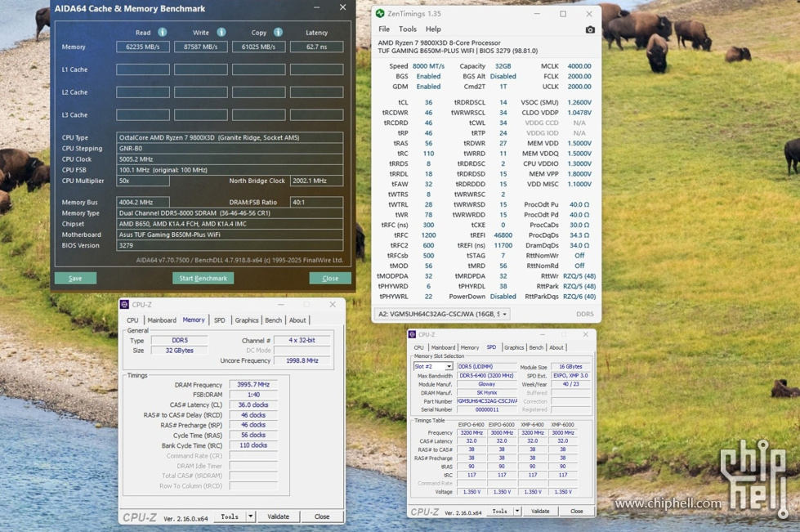Open Bench tab in CPU-Z Memory window
Image resolution: width=800 pixels, height=532 pixels.
(274, 320)
